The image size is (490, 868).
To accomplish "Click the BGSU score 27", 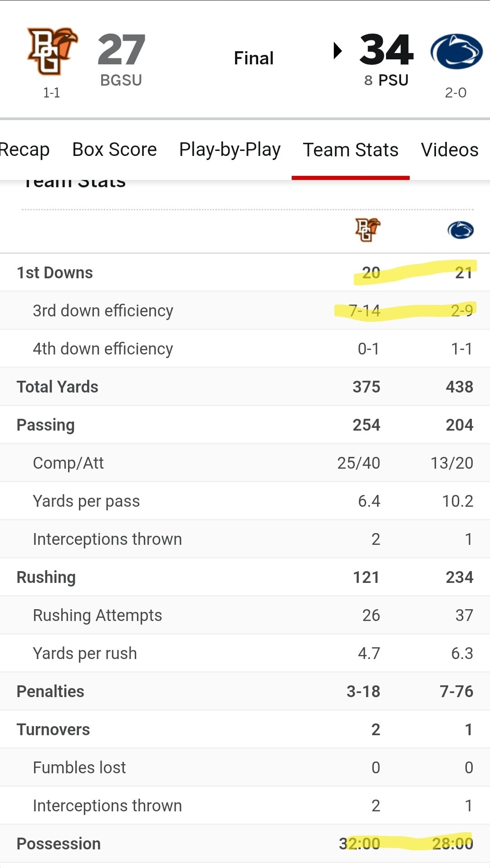I will pos(122,50).
